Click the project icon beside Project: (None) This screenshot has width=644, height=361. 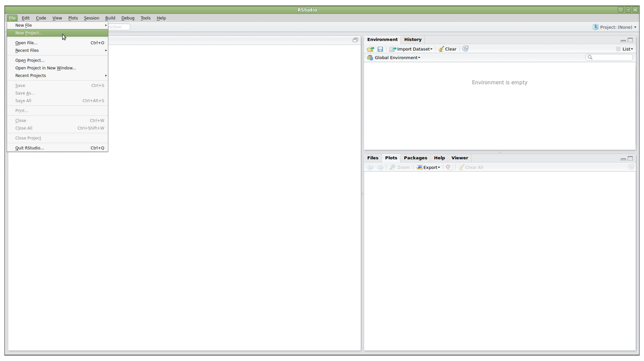click(596, 27)
